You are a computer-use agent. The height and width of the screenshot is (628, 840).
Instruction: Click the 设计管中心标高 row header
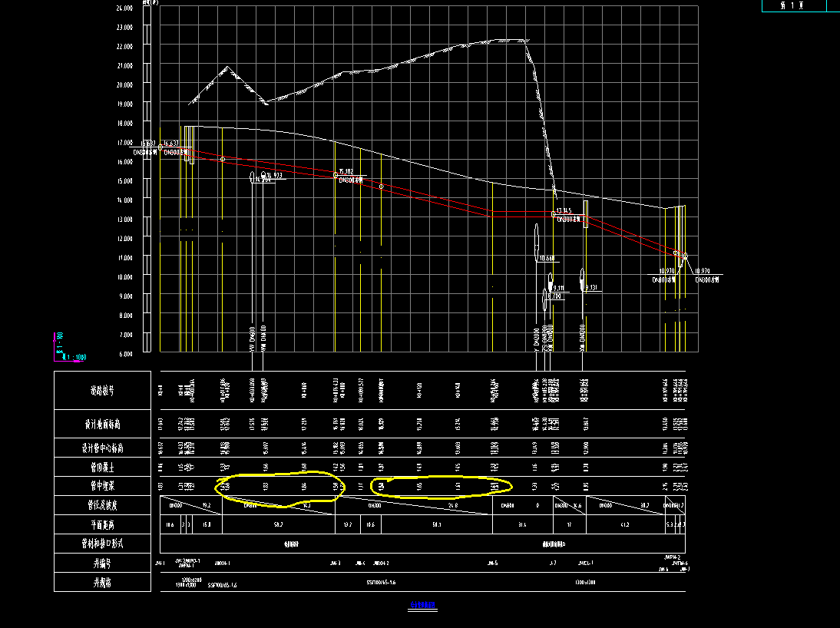(x=102, y=448)
